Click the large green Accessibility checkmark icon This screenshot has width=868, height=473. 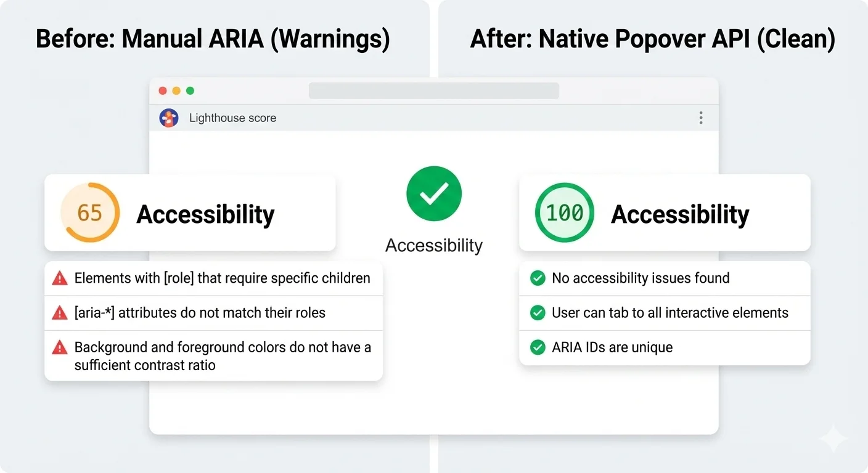[x=434, y=194]
